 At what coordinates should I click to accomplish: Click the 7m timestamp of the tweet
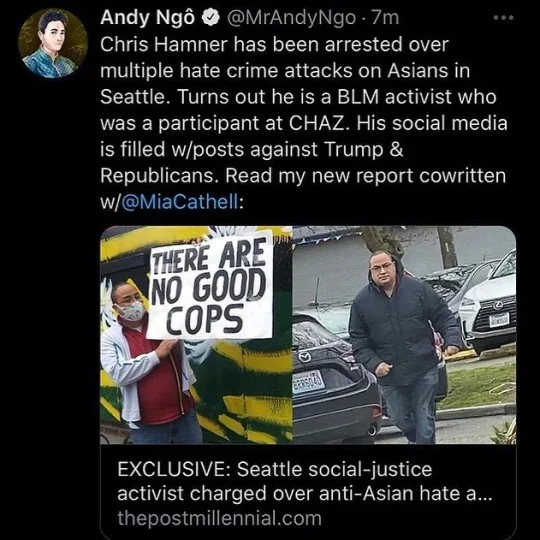[385, 18]
